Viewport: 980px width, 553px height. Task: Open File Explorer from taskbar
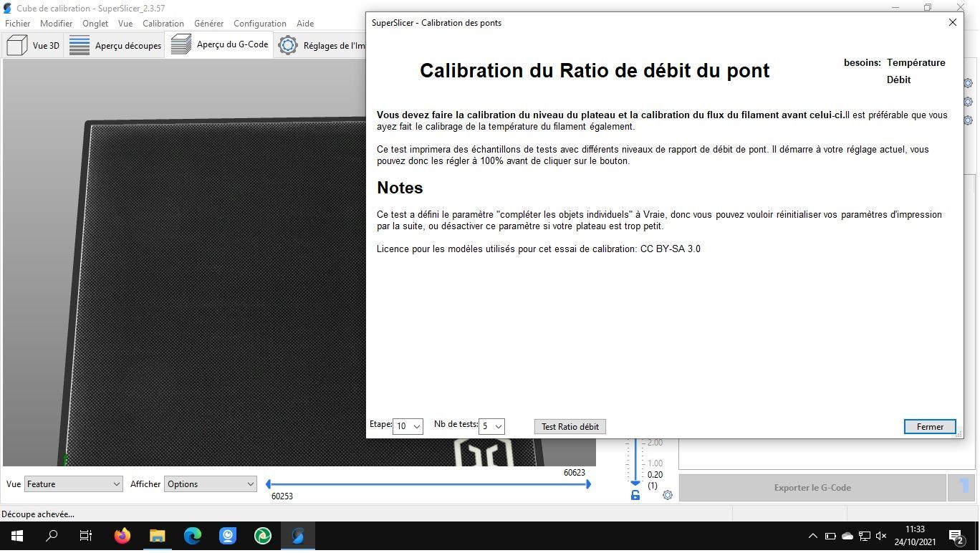158,536
